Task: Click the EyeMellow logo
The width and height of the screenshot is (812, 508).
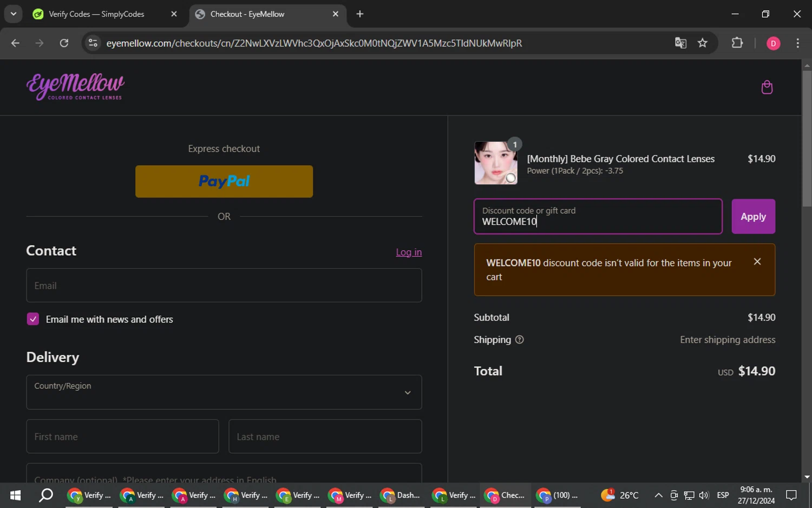Action: click(x=75, y=87)
